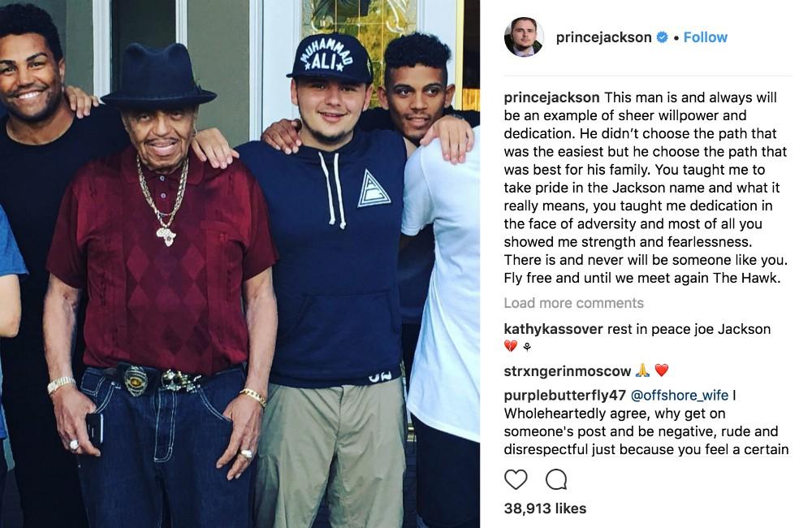Follow the princejackson account
Image resolution: width=812 pixels, height=528 pixels.
(x=706, y=37)
